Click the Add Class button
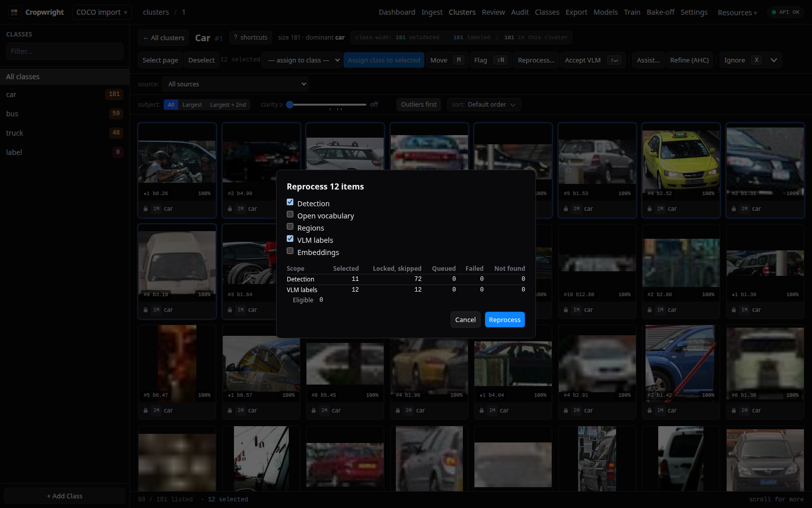The height and width of the screenshot is (508, 812). pyautogui.click(x=64, y=496)
